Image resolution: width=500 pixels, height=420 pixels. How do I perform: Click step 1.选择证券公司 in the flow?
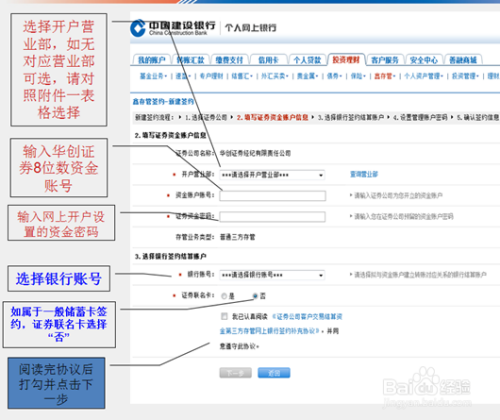(206, 117)
